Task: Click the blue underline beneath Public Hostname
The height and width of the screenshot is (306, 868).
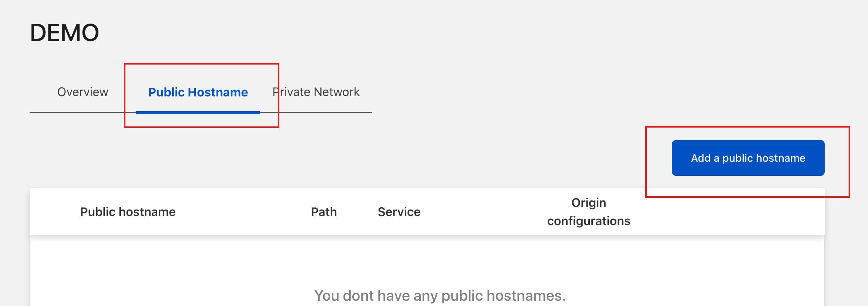Action: [x=198, y=112]
